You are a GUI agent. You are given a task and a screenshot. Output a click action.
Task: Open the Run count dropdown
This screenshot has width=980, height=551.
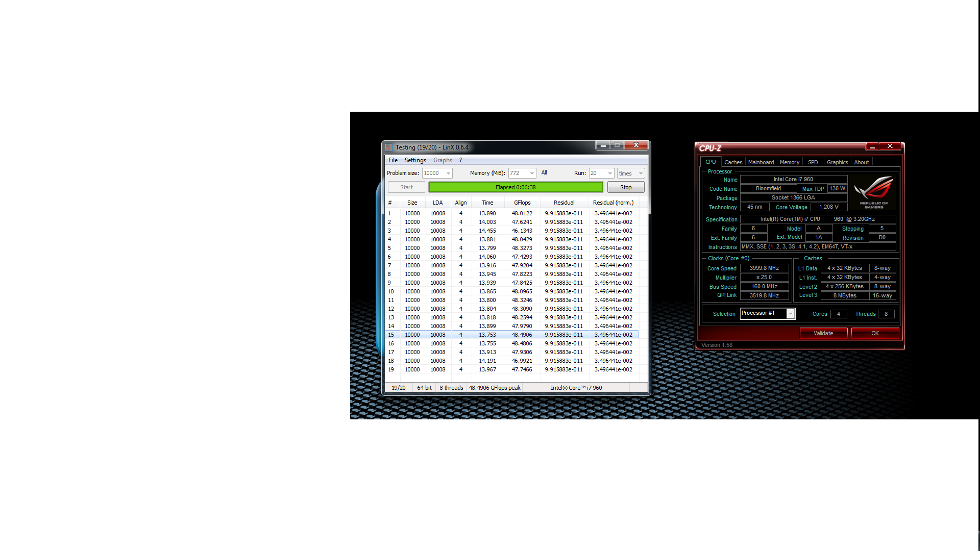pyautogui.click(x=609, y=173)
